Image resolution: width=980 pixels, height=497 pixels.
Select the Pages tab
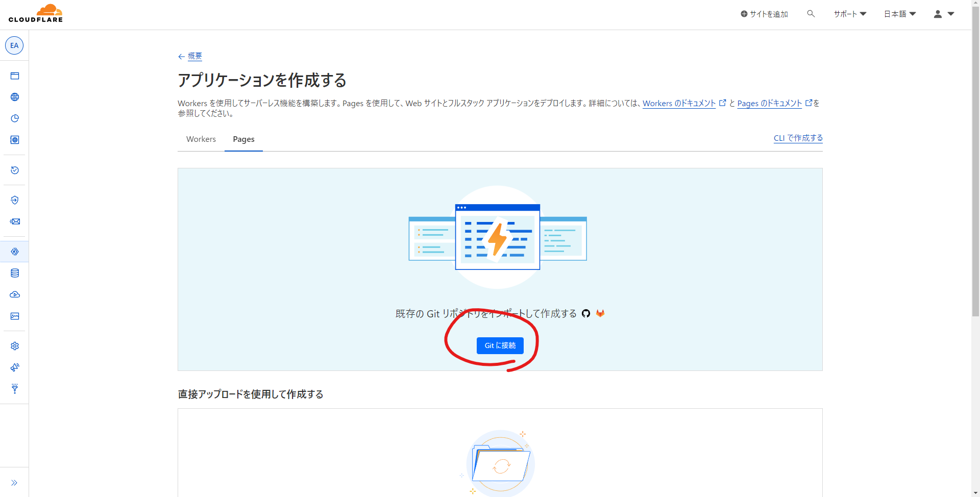click(243, 139)
